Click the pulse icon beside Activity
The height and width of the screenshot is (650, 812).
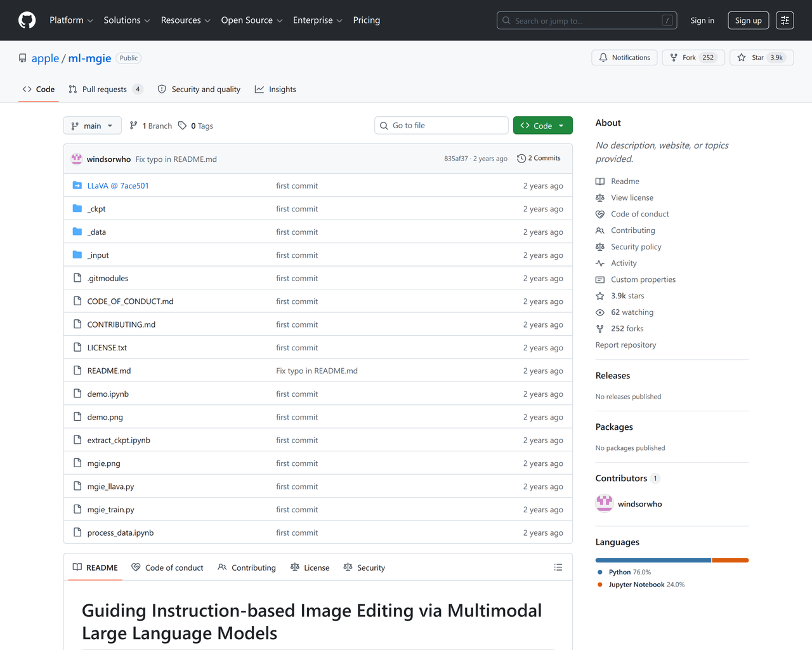600,263
